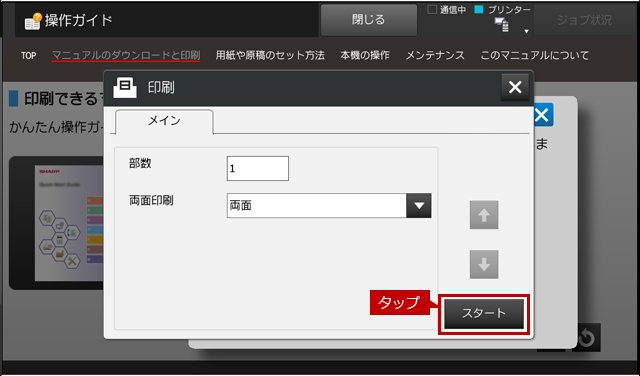Open the ジョブ状況 job status button
Viewport: 640px width, 376px height.
click(x=584, y=20)
